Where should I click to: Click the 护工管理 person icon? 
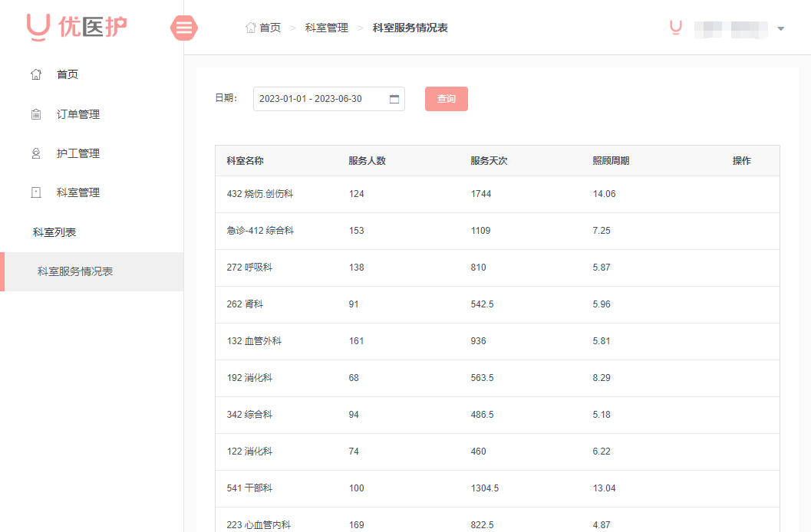tap(36, 153)
